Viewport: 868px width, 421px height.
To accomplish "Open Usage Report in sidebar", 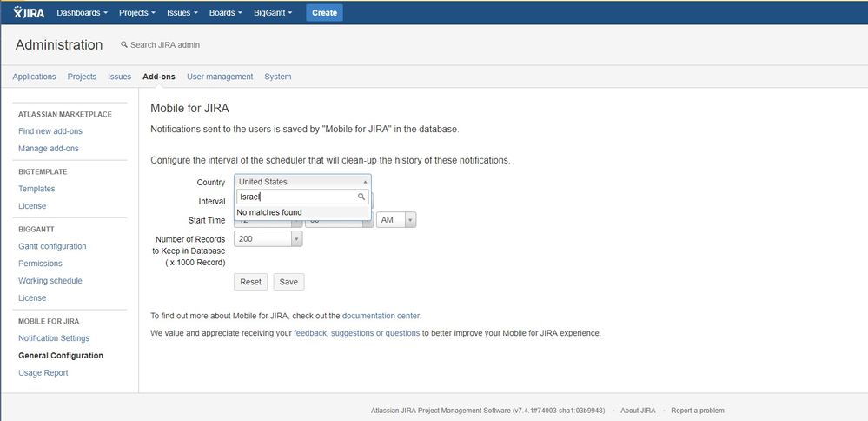I will click(43, 373).
